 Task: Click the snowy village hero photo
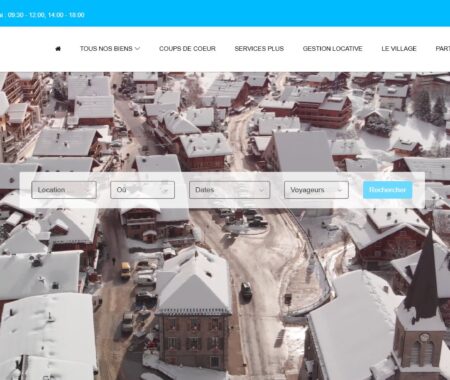225,283
